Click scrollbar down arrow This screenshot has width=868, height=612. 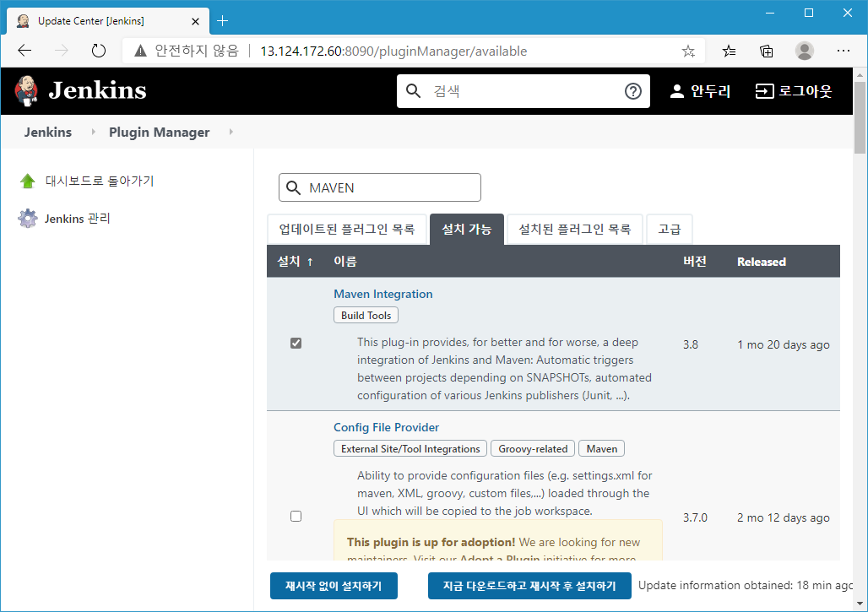[860, 604]
